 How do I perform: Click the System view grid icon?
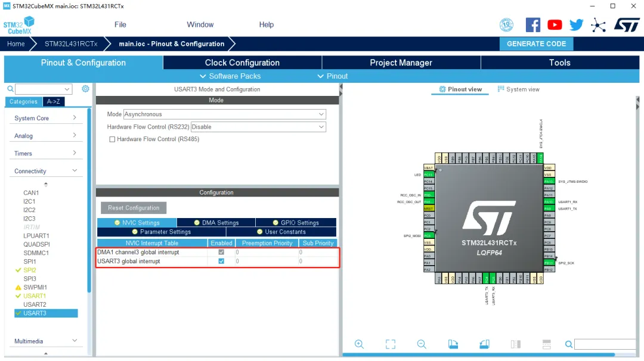501,89
